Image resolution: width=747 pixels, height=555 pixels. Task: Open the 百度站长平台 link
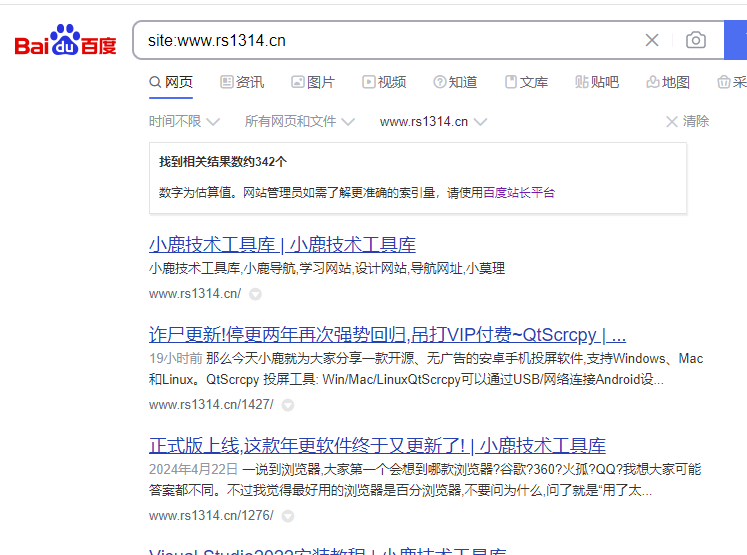[518, 193]
